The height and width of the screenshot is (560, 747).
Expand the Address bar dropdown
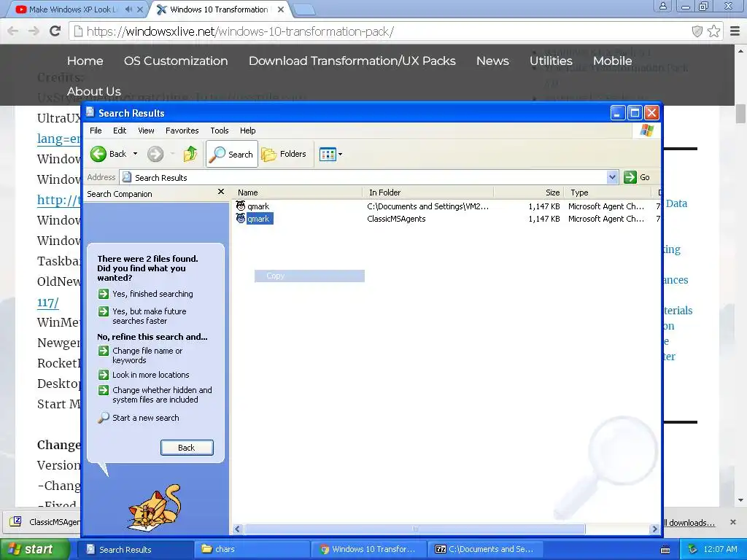[x=613, y=177]
